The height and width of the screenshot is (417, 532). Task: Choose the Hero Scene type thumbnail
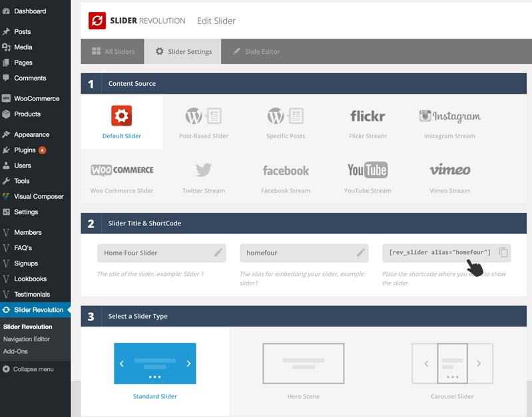click(x=304, y=363)
